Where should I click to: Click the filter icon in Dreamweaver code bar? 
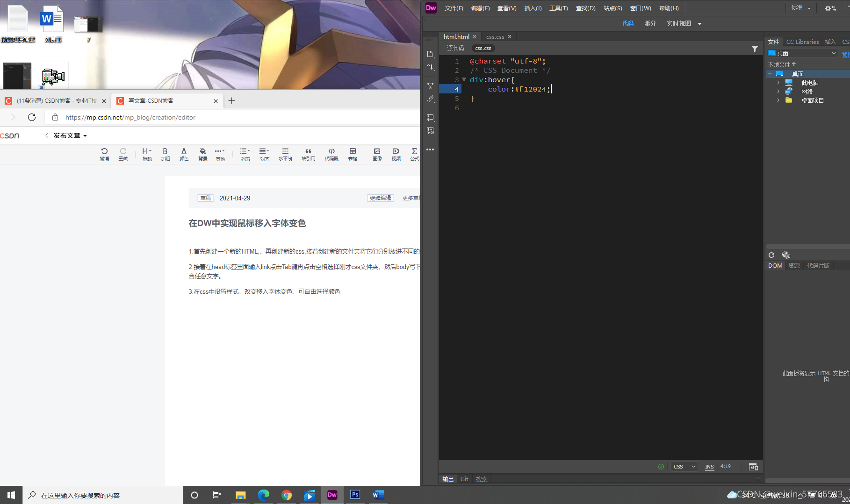754,49
